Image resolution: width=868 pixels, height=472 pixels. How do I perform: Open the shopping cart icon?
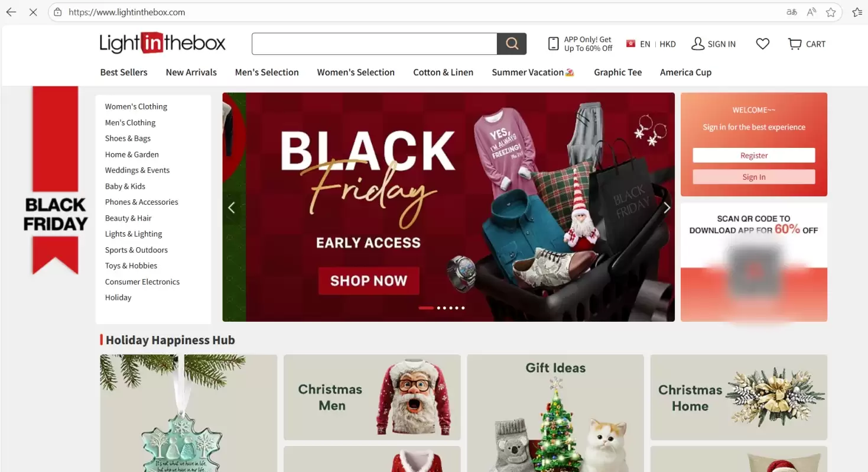(795, 44)
